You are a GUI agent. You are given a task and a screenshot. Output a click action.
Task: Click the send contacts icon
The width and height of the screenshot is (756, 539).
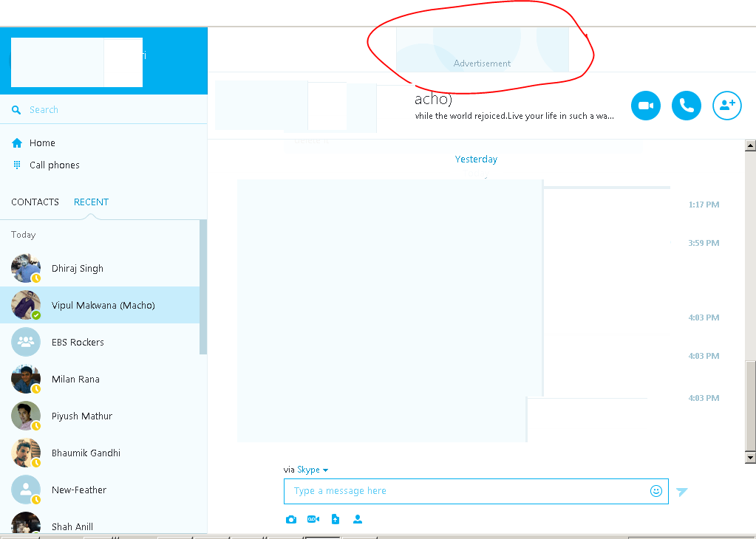coord(358,519)
